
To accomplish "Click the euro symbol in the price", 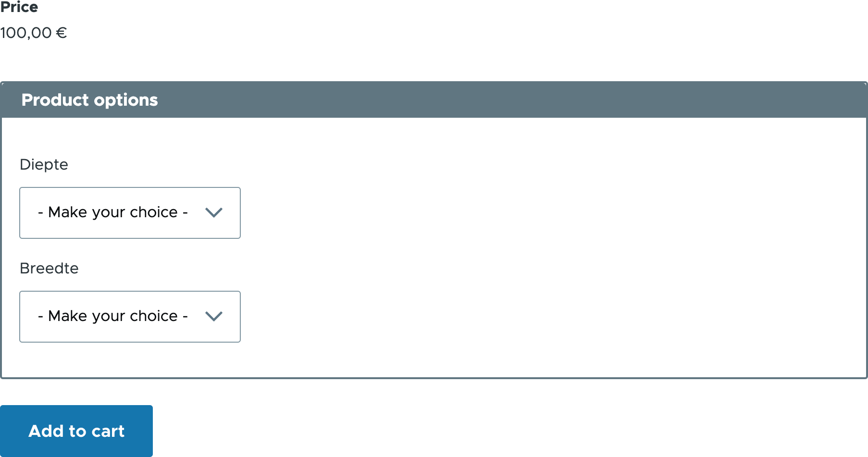I will click(x=61, y=33).
